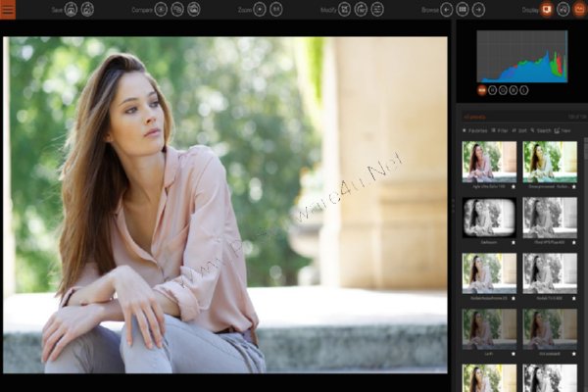The width and height of the screenshot is (588, 392).
Task: Show Favorites presets only
Action: pos(474,130)
